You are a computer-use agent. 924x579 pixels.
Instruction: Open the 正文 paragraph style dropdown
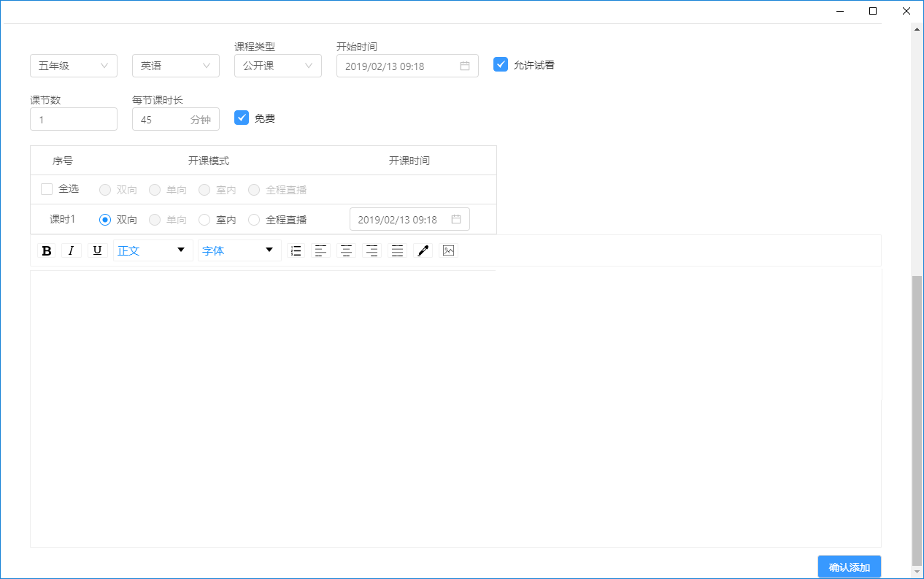tap(153, 250)
